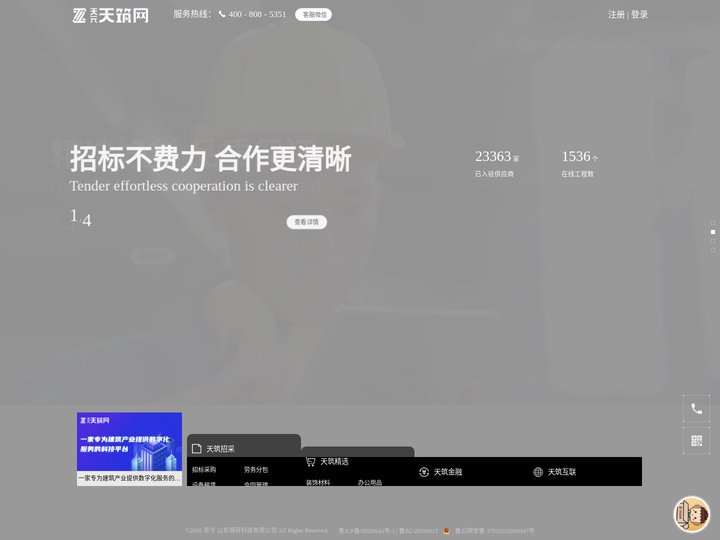Click the floating phone contact icon
Viewport: 720px width, 540px height.
pos(697,409)
